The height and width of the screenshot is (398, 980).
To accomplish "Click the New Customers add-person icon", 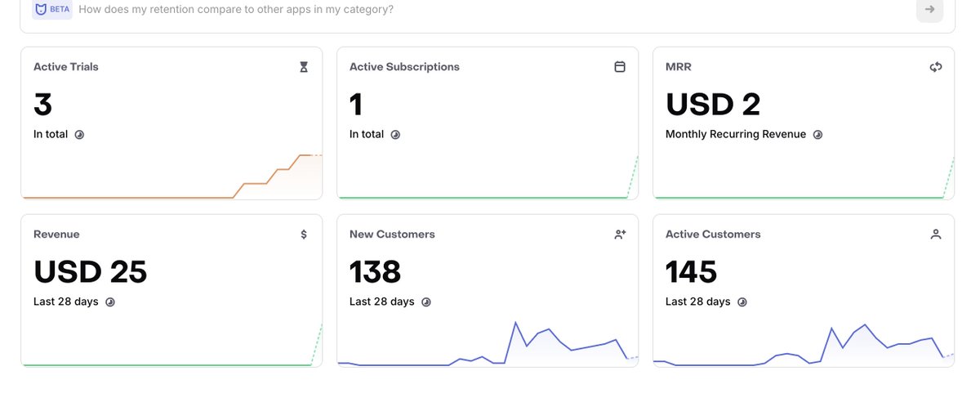I will tap(620, 235).
